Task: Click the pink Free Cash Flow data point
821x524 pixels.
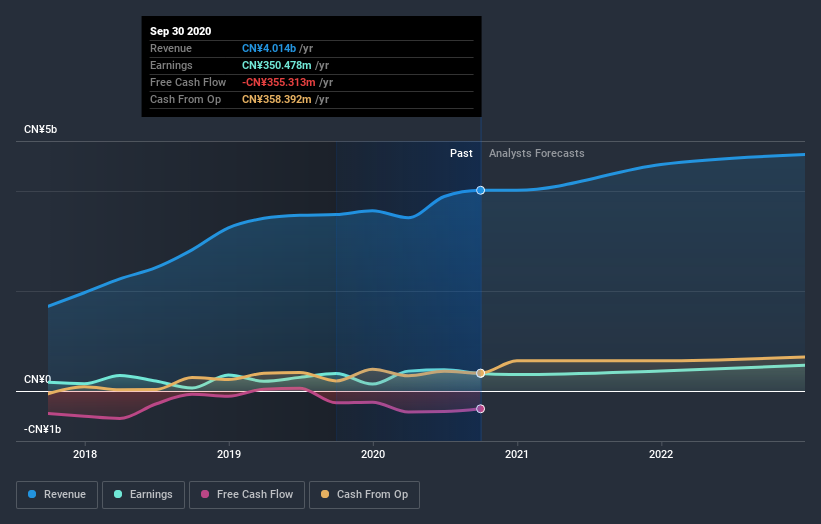Action: (x=480, y=409)
